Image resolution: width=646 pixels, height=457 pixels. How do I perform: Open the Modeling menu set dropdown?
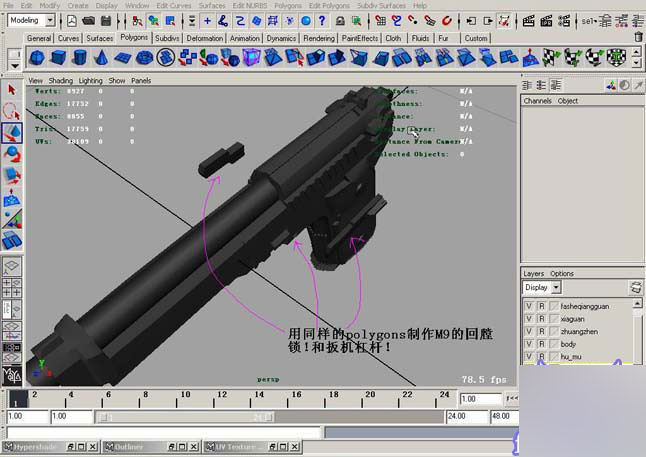click(x=50, y=20)
